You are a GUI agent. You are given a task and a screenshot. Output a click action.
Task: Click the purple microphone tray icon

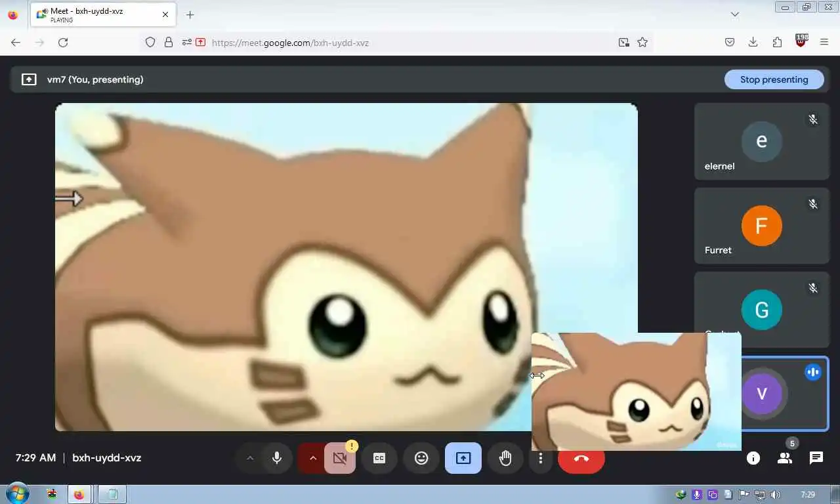(x=697, y=495)
